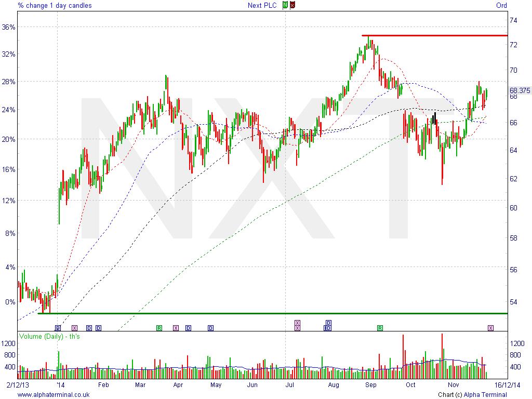Select the D marker just before the May label
Screen dimensions: 532x399
coord(211,328)
